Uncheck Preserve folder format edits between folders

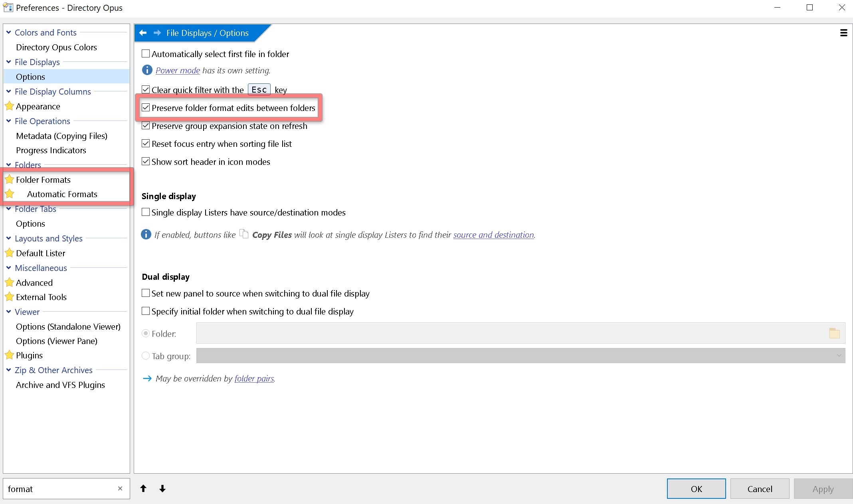(146, 108)
